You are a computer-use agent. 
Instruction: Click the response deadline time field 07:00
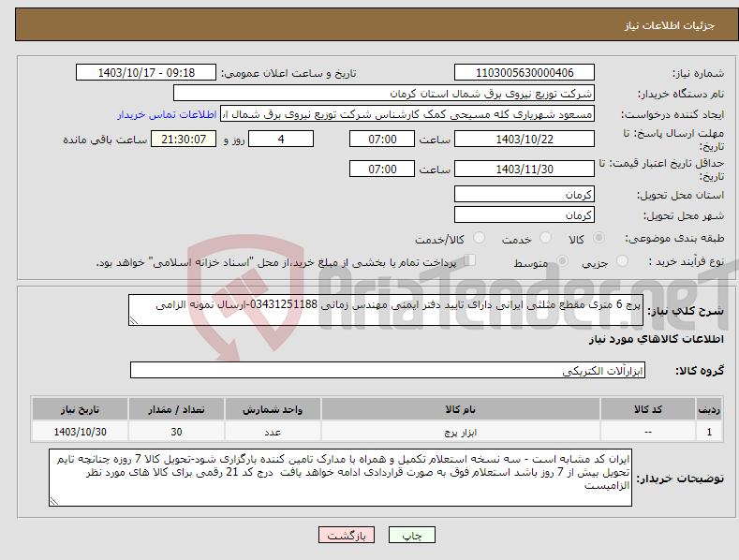pyautogui.click(x=382, y=139)
